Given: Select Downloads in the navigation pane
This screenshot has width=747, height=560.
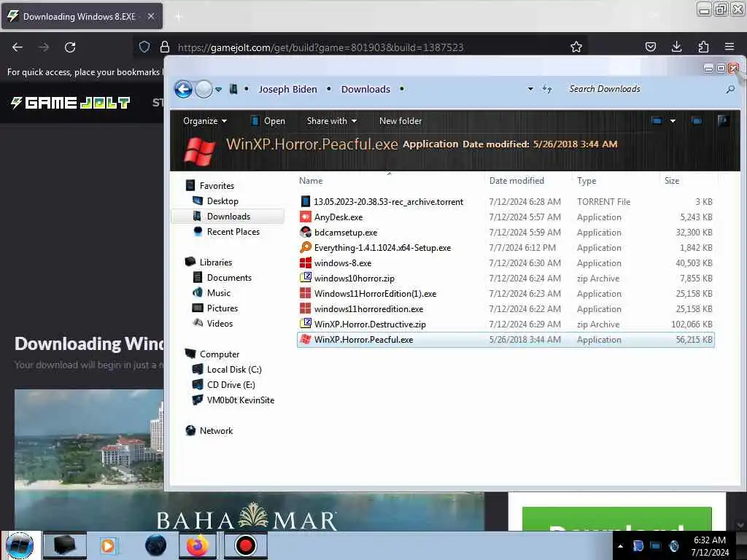Looking at the screenshot, I should (x=228, y=216).
